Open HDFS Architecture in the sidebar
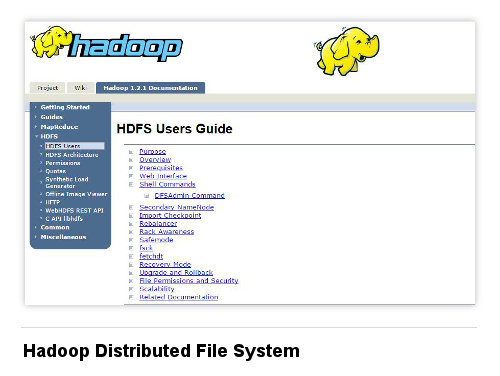 tap(72, 155)
